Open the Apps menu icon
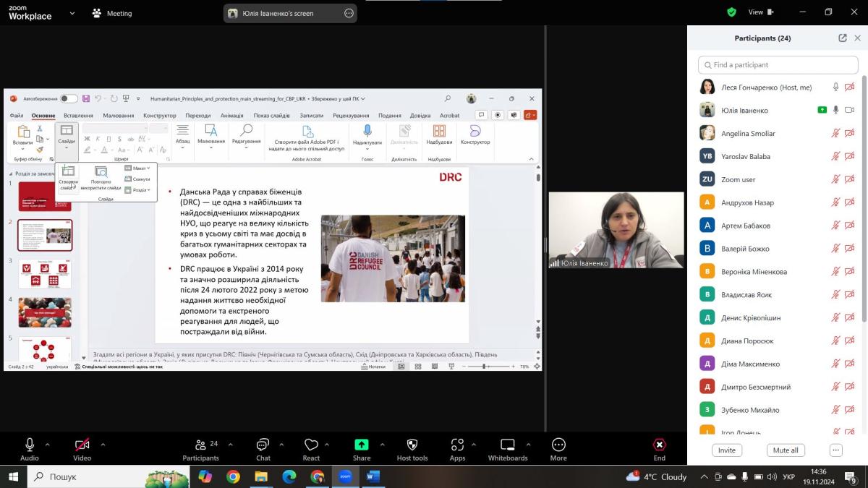Image resolution: width=868 pixels, height=488 pixels. 457,445
